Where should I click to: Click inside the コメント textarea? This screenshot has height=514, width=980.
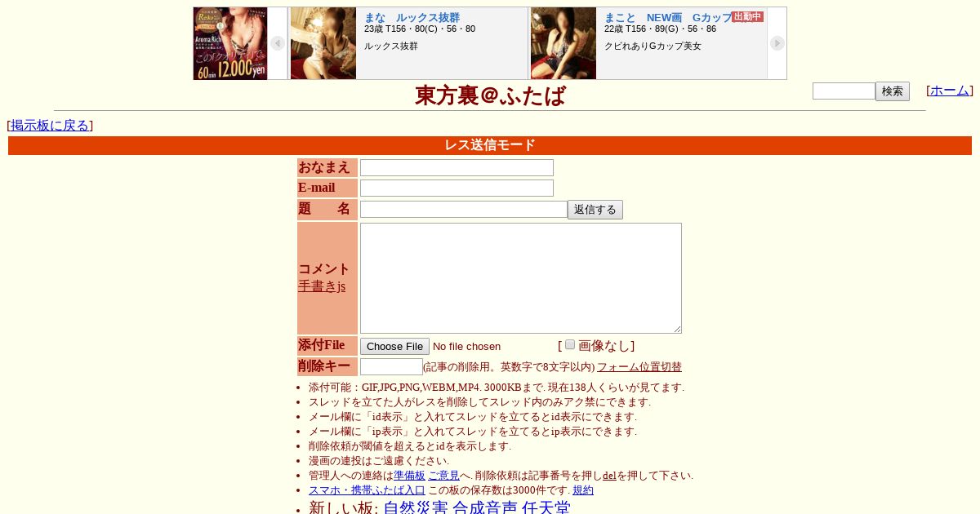[x=521, y=278]
